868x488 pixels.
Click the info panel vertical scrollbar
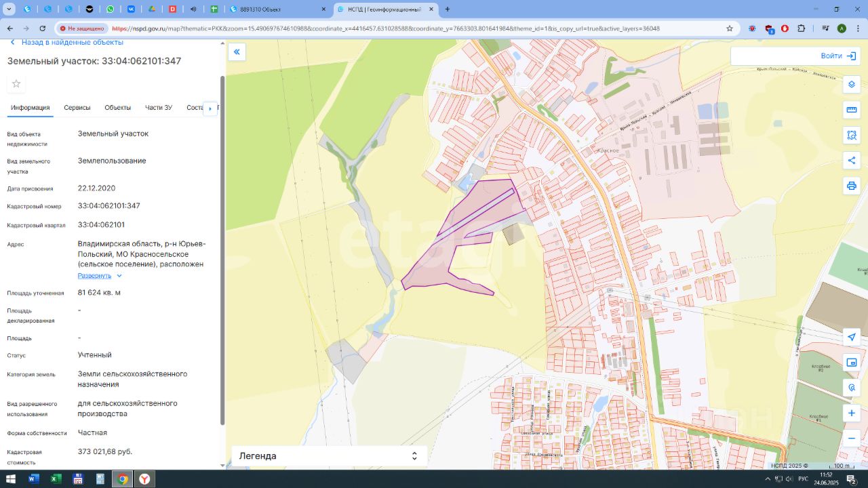[x=222, y=251]
